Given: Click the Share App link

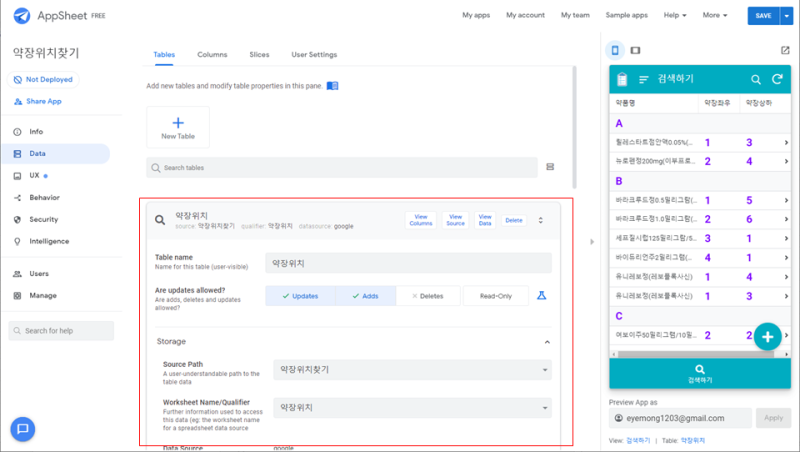Looking at the screenshot, I should 38,102.
